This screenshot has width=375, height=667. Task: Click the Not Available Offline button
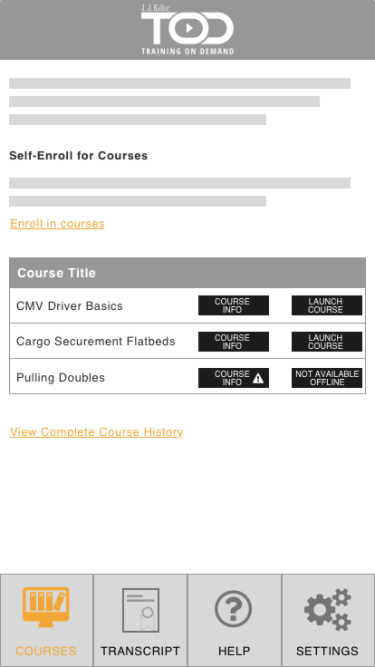(x=327, y=378)
